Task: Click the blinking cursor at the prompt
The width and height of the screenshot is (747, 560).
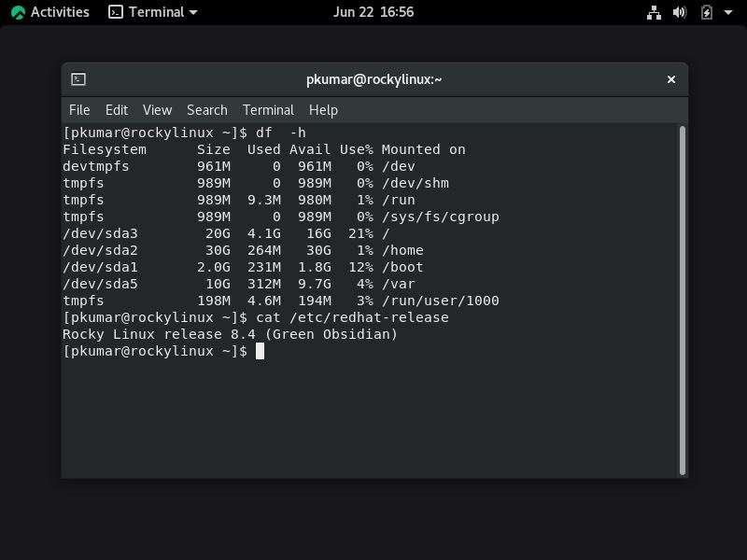Action: tap(259, 351)
